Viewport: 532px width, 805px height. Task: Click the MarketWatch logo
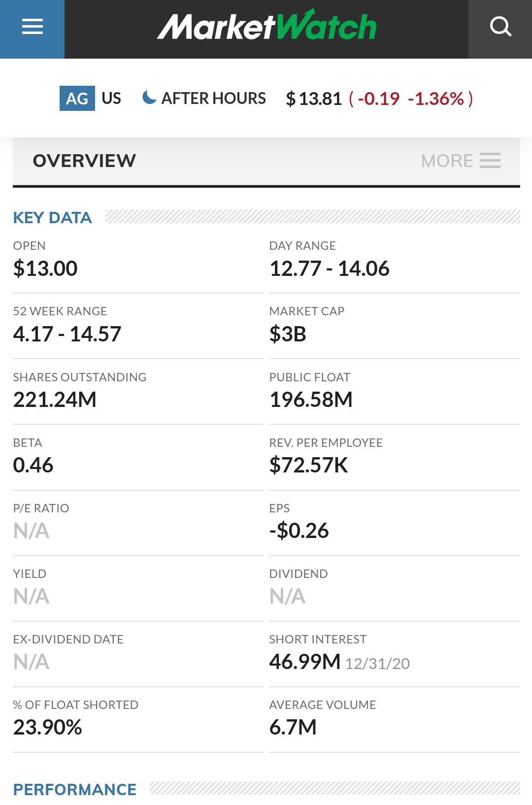266,26
